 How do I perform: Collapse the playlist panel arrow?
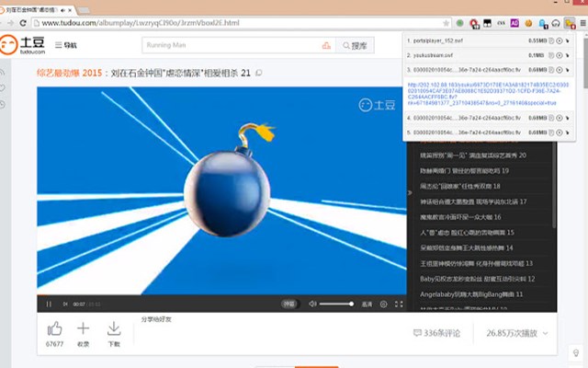click(410, 192)
